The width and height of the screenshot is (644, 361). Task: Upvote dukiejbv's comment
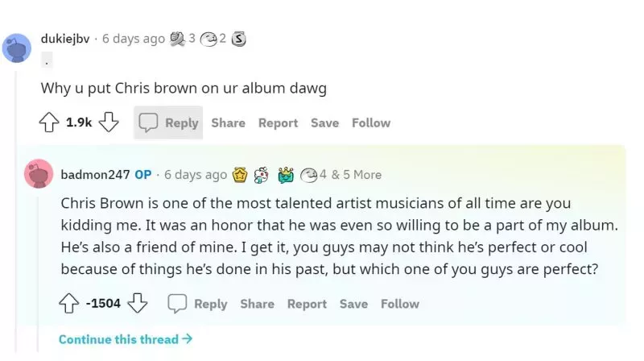(x=49, y=122)
